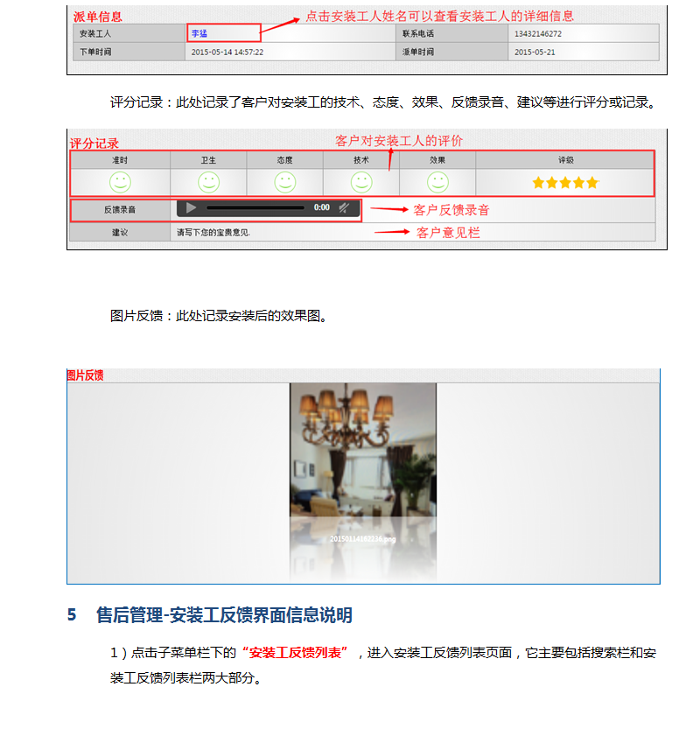Viewport: 700px width, 743px height.
Task: Click image filename 20150114162236.png caption
Action: [363, 539]
